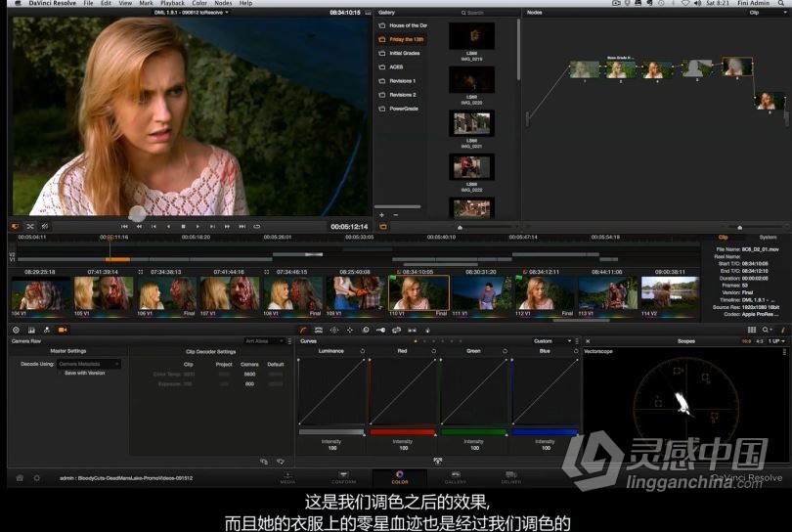This screenshot has width=792, height=532.
Task: Toggle loop playback
Action: pyautogui.click(x=256, y=226)
